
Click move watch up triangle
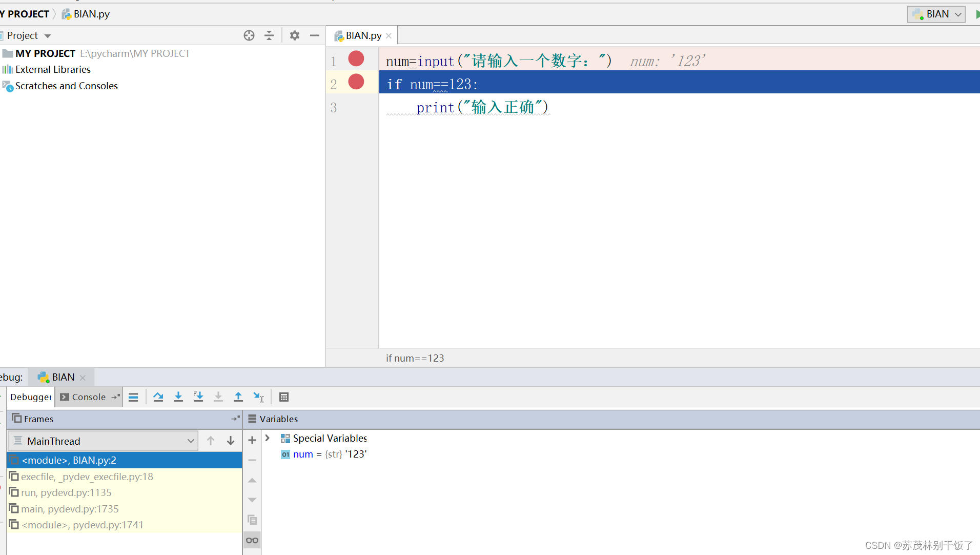[x=252, y=480]
